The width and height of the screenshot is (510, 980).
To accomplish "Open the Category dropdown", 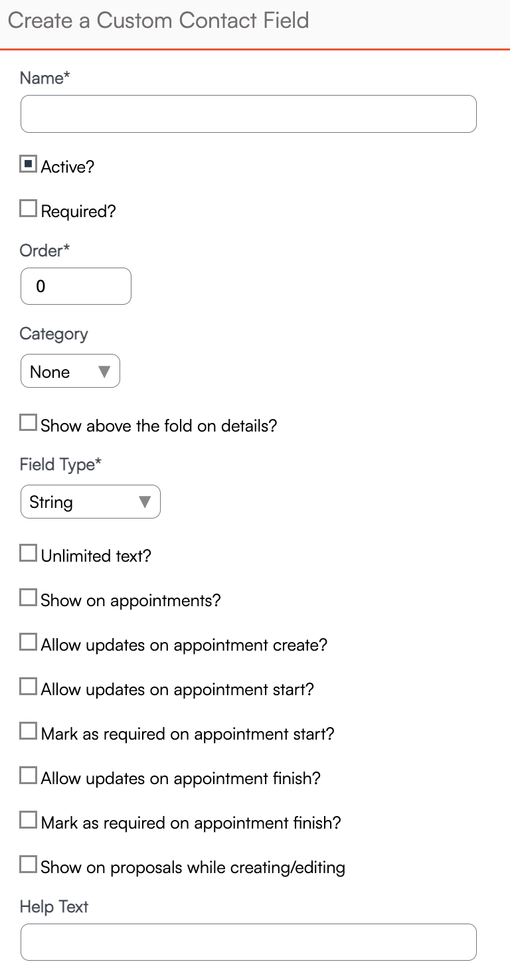I will (x=70, y=371).
